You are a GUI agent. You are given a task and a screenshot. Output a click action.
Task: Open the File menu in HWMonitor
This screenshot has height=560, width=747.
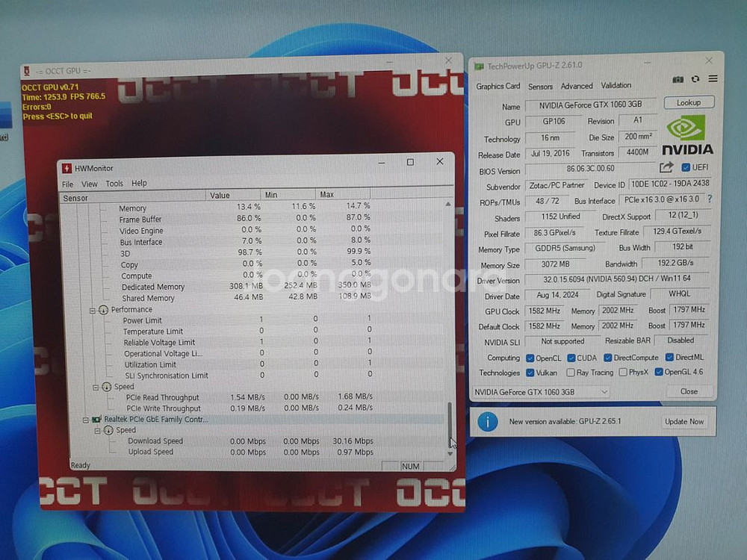(x=68, y=184)
